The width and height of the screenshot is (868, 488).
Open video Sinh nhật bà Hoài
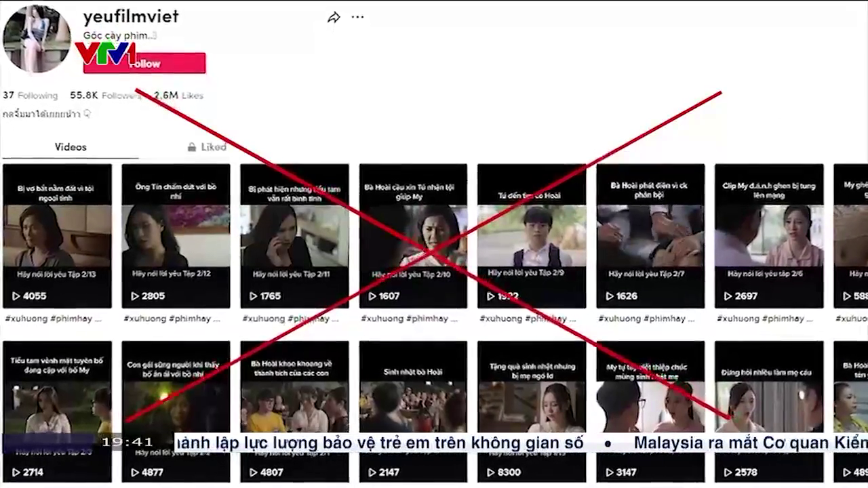(413, 412)
